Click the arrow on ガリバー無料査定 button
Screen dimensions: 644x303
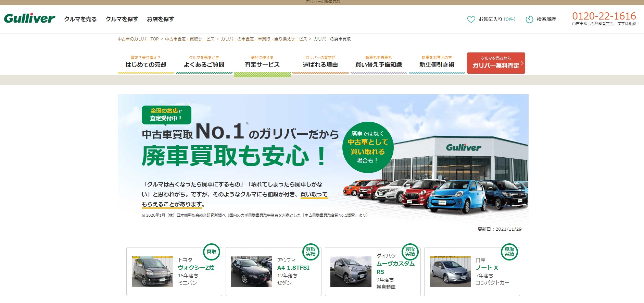click(522, 63)
